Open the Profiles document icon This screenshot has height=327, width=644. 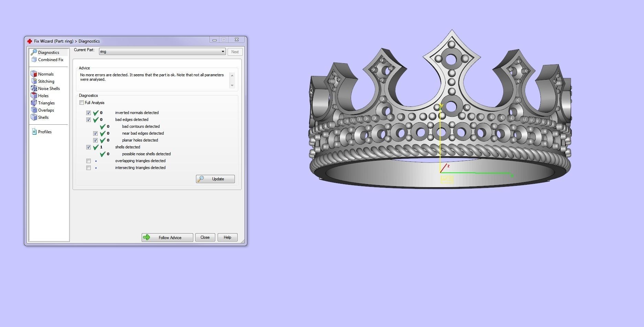click(x=34, y=132)
